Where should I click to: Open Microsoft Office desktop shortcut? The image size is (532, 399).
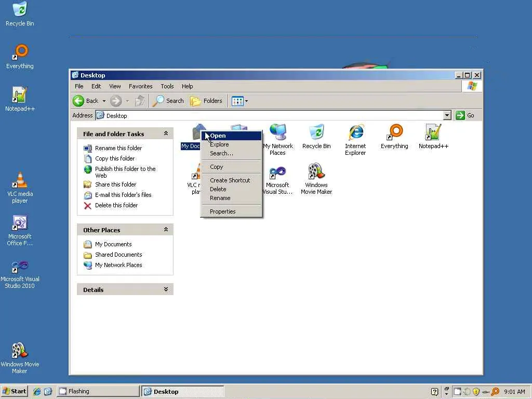(20, 230)
